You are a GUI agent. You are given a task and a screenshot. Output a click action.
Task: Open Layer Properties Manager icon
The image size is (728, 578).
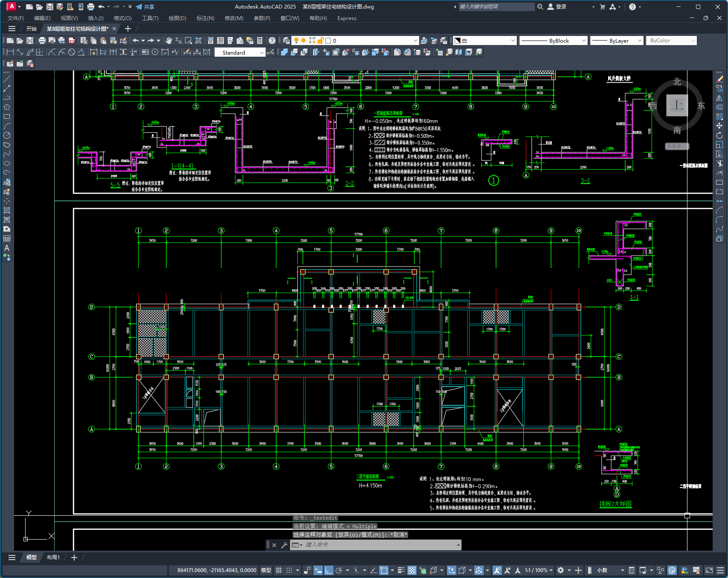click(286, 41)
